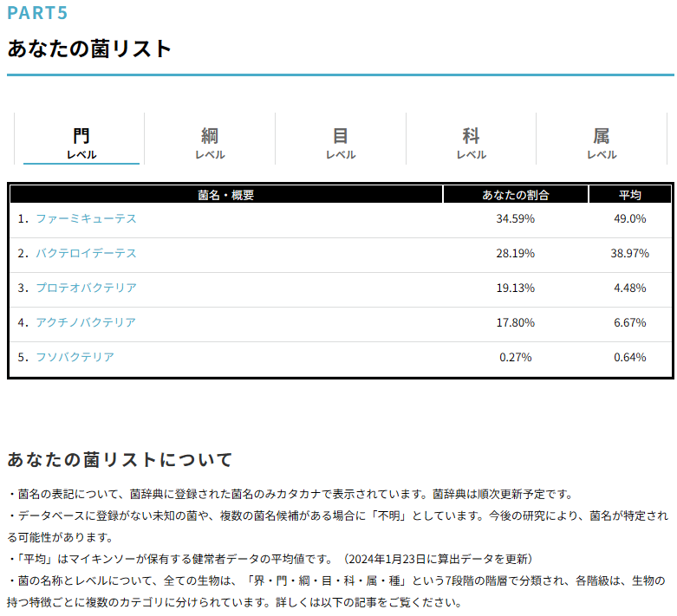The image size is (677, 616).
Task: Open the ファーミキューテス link
Action: [86, 219]
